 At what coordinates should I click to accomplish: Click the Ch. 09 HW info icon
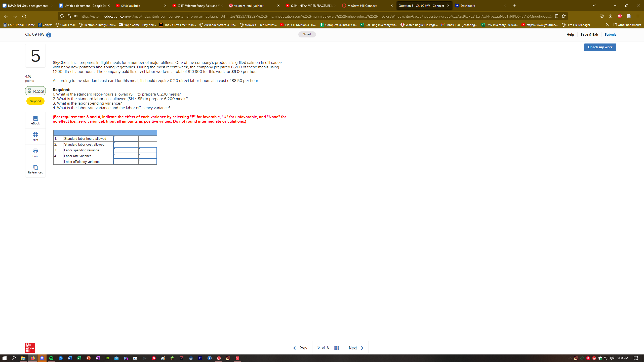49,35
